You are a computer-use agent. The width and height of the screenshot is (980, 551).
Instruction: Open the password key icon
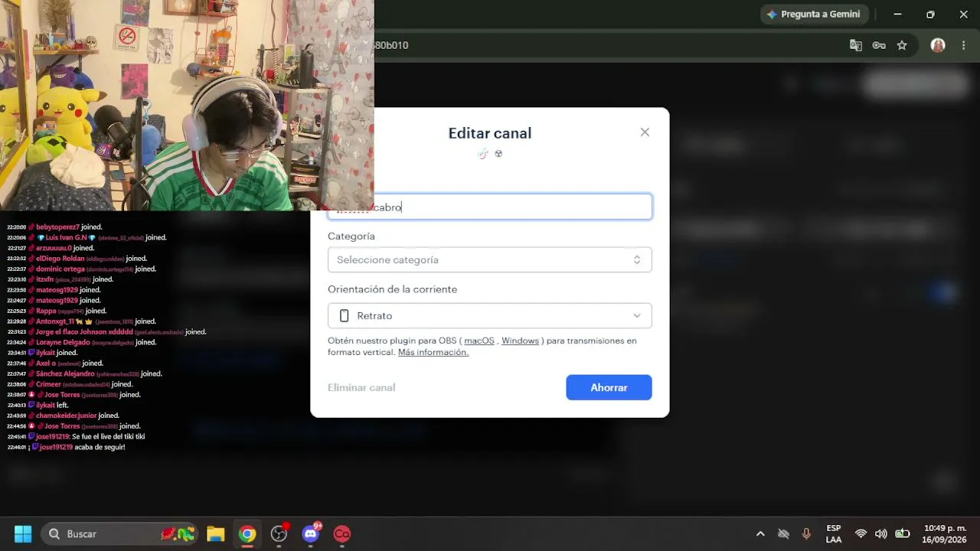(x=879, y=45)
